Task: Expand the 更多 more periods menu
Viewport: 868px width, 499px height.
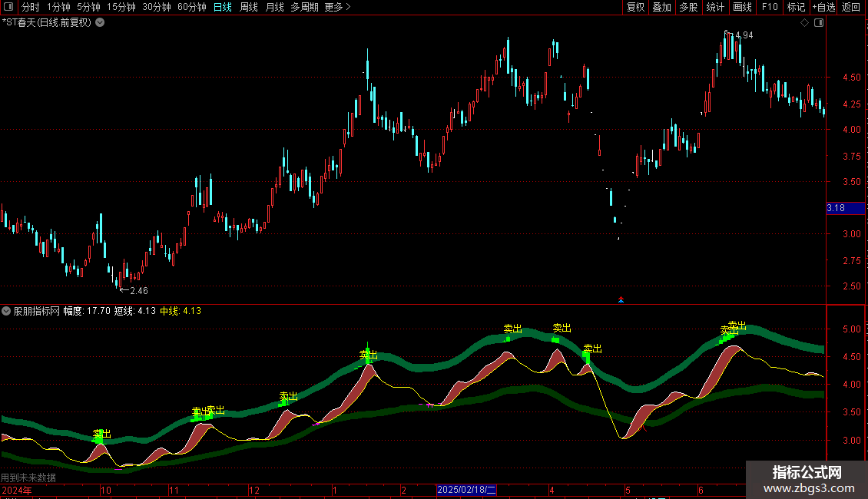Action: pos(337,7)
